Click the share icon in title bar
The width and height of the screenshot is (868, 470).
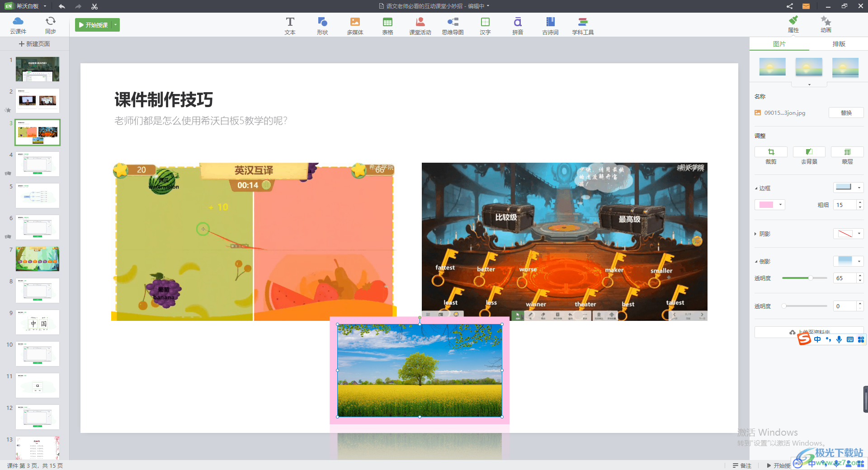(789, 6)
